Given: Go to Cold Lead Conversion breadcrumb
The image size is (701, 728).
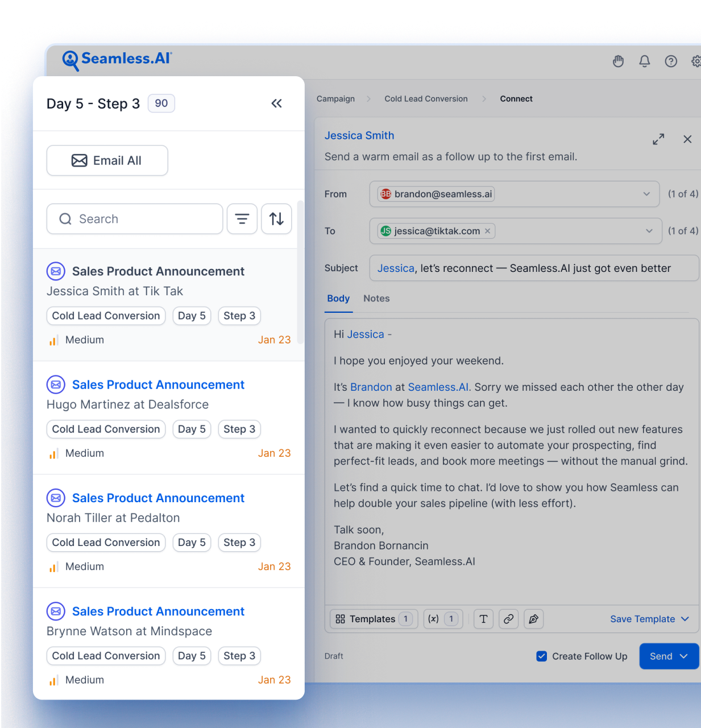Looking at the screenshot, I should tap(426, 98).
